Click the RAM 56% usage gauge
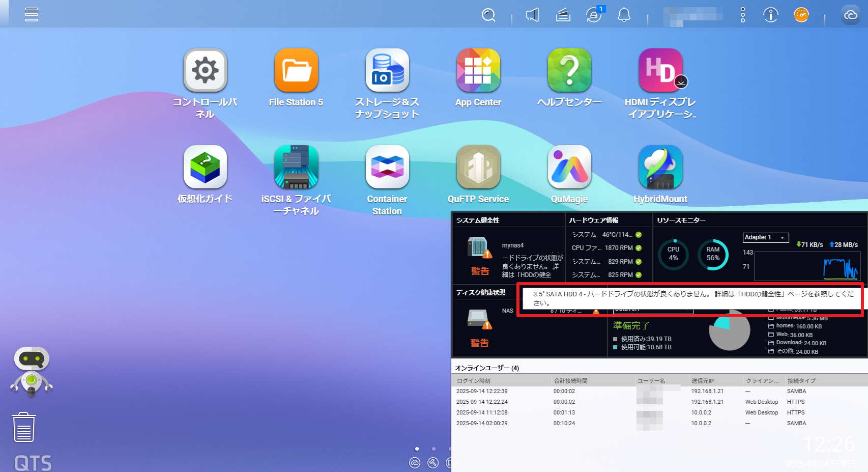868x472 pixels. [713, 254]
